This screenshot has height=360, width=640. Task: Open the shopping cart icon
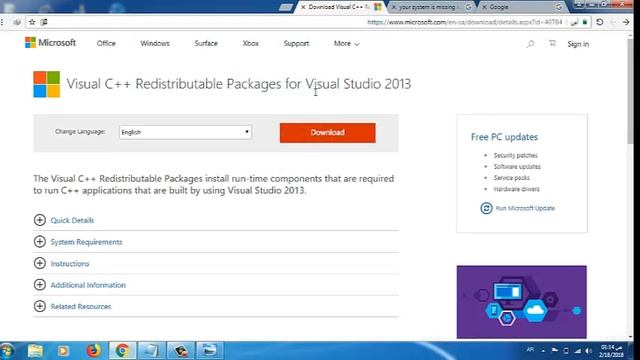(552, 43)
